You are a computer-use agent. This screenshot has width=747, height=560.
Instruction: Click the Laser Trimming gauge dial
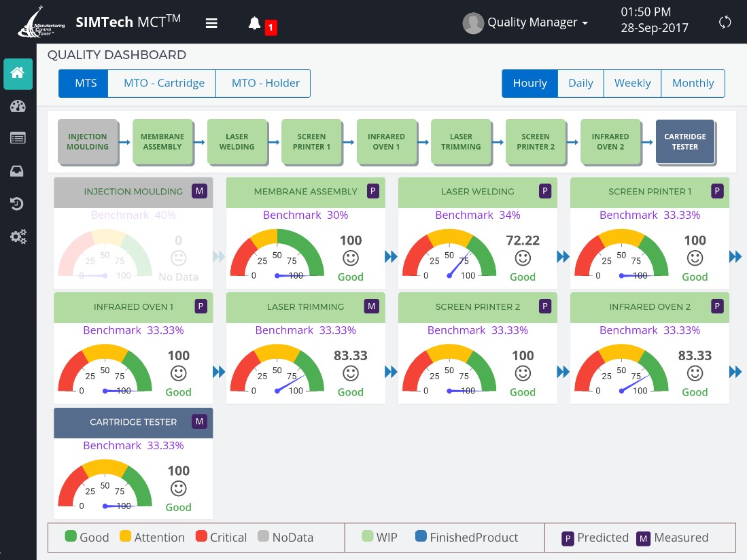pos(277,372)
